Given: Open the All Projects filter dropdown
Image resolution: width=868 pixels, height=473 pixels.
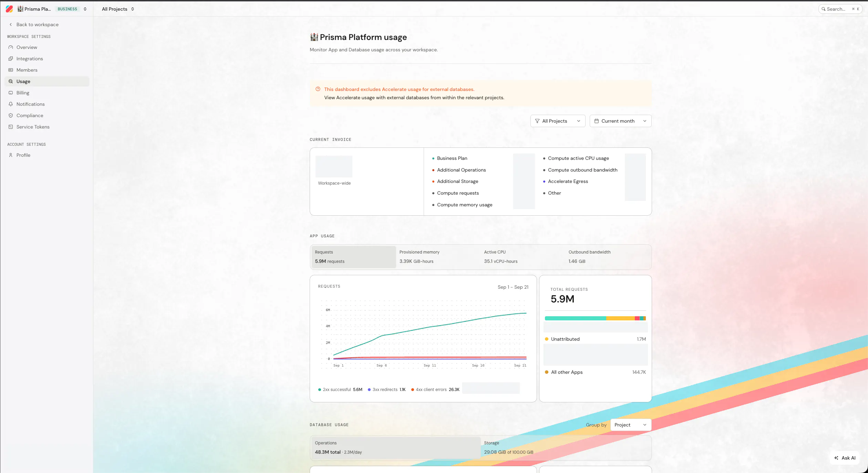Looking at the screenshot, I should click(x=558, y=121).
